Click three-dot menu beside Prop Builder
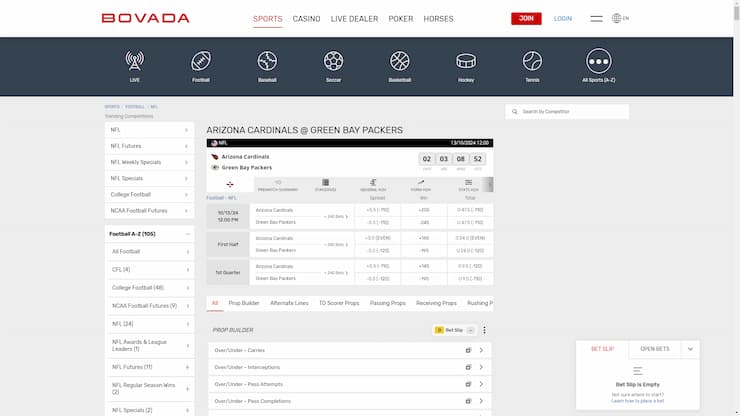The width and height of the screenshot is (740, 416). 484,330
